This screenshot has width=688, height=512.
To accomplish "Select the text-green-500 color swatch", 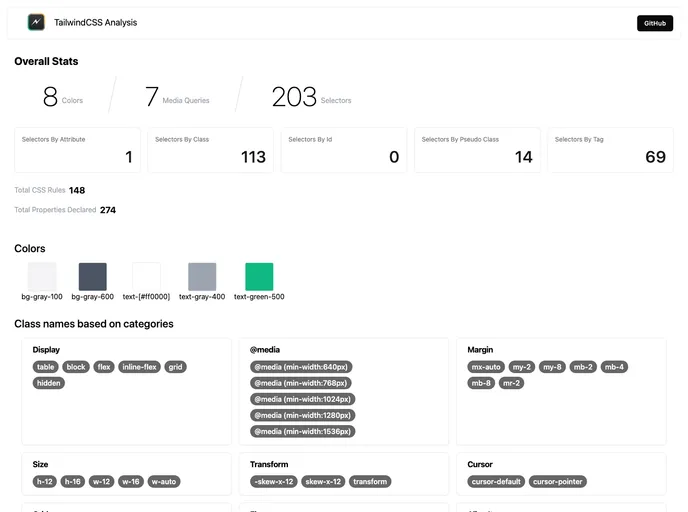I will click(259, 276).
